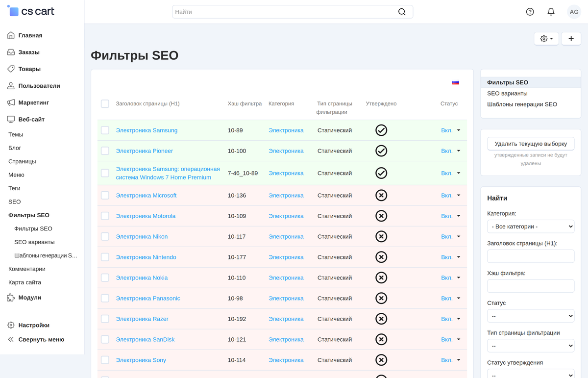Open status Вкл. dropdown for Электроника Panasonic
The image size is (588, 378).
point(451,299)
